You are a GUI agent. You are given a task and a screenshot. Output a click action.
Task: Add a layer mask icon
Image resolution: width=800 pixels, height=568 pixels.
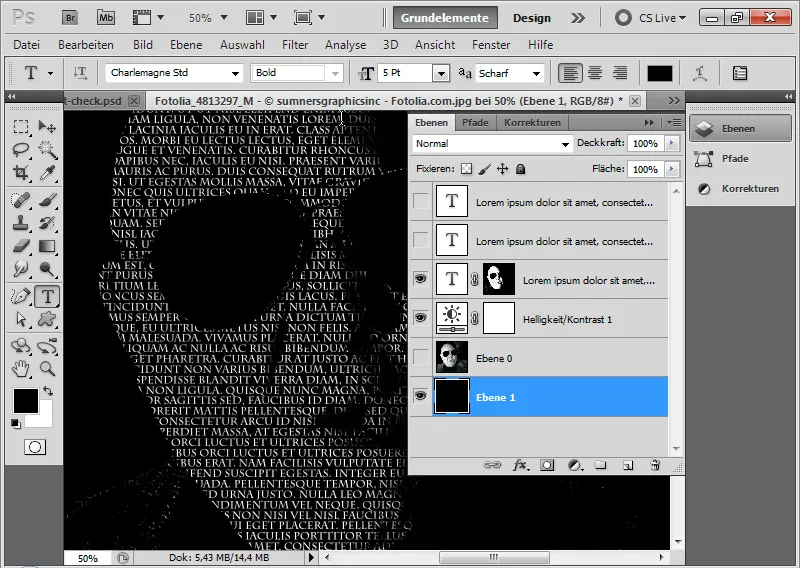coord(547,465)
